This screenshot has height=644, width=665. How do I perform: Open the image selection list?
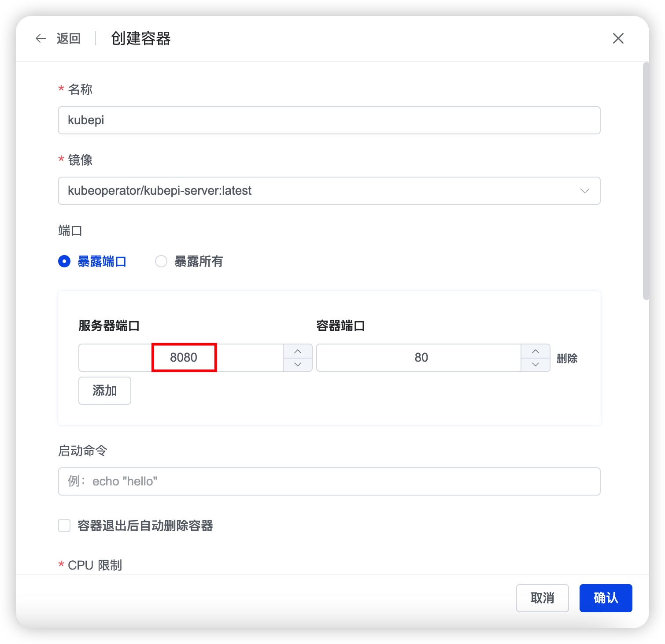click(329, 191)
